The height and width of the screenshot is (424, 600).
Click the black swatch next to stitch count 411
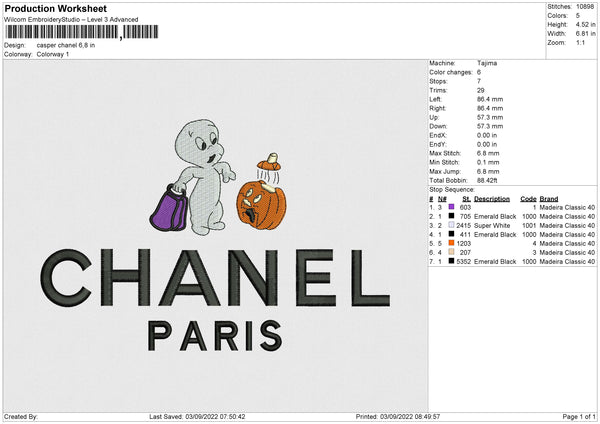pyautogui.click(x=452, y=234)
